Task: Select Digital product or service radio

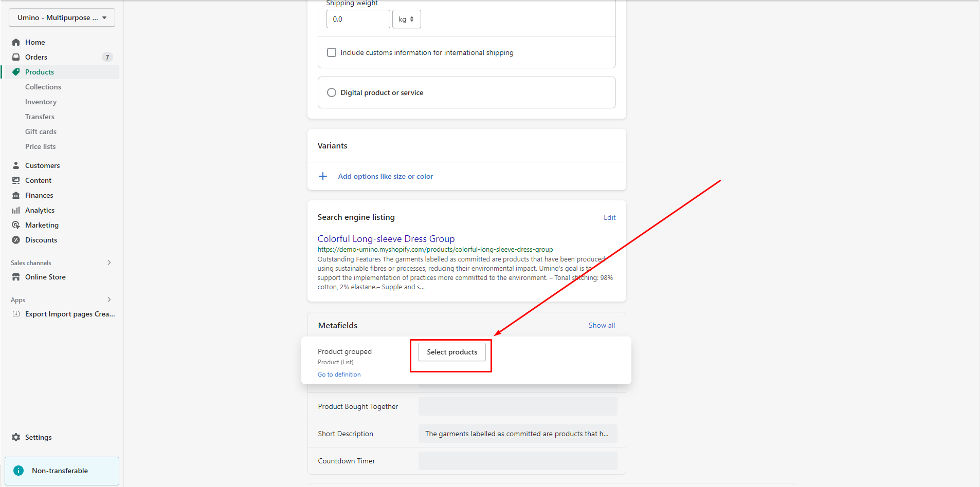Action: pos(332,92)
